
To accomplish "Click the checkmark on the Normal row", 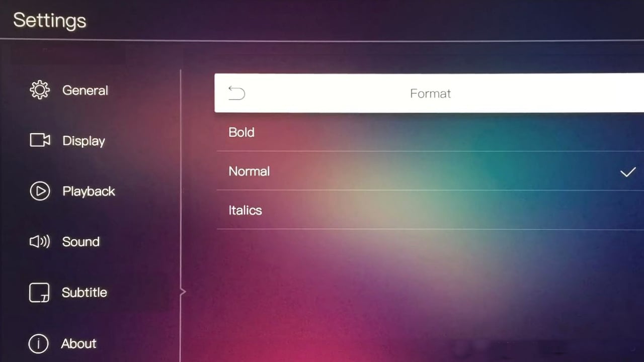I will click(x=627, y=172).
